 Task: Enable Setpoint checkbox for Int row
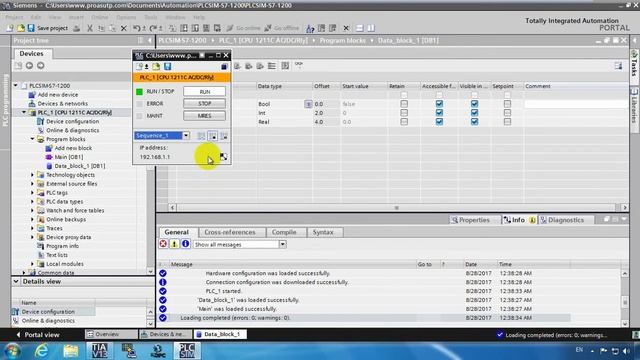point(507,113)
